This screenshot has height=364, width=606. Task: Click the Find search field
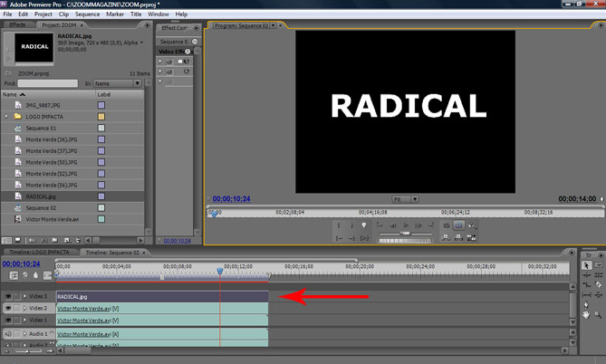[47, 83]
